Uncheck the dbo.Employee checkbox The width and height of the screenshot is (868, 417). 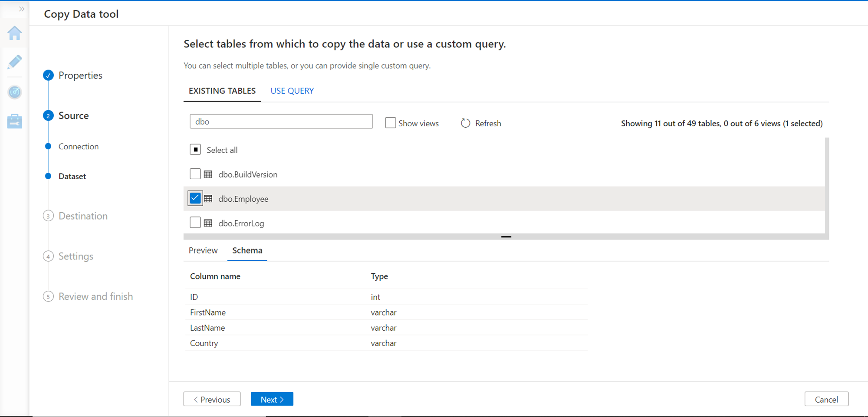[x=195, y=198]
